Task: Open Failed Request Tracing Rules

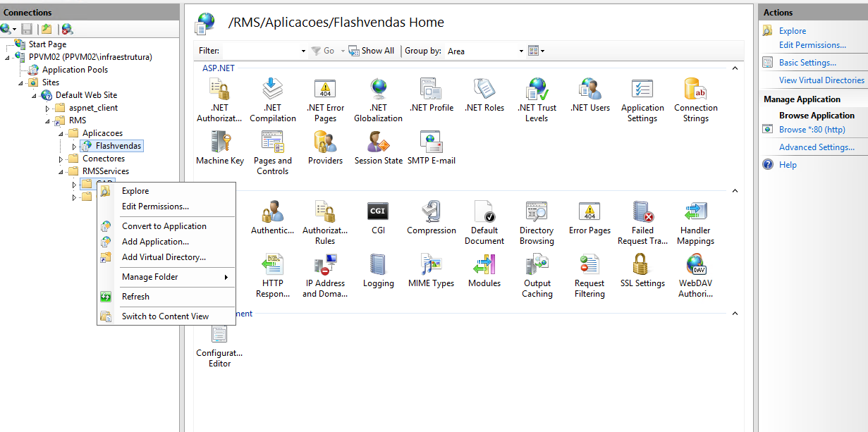Action: (642, 223)
